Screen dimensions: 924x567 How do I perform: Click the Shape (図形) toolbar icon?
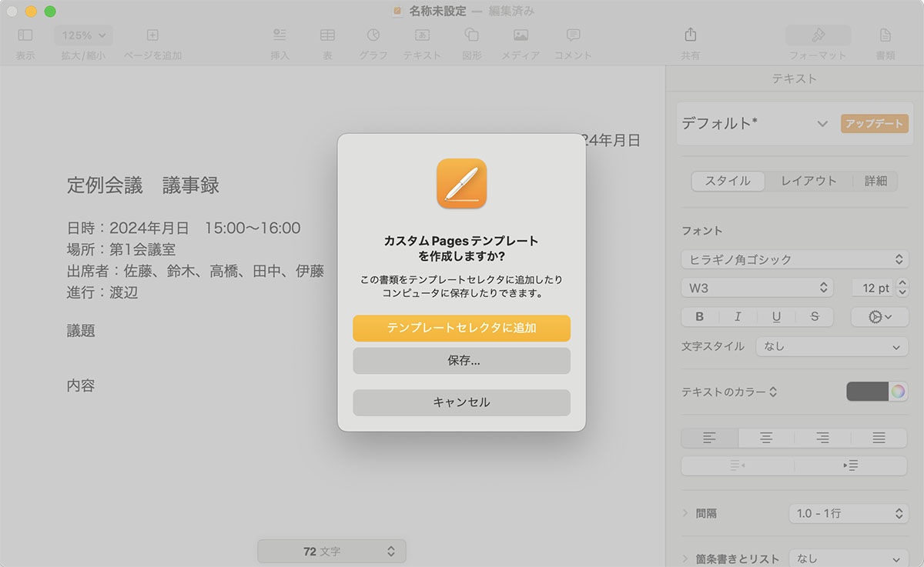point(472,35)
